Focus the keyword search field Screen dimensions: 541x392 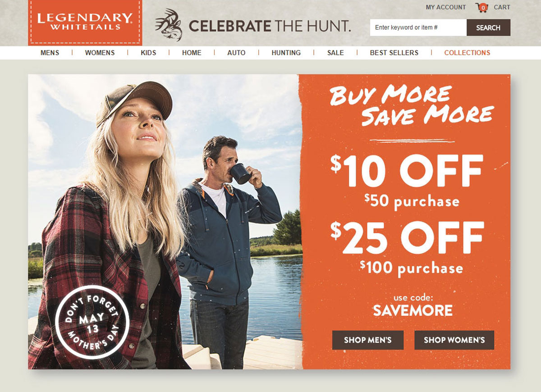418,27
